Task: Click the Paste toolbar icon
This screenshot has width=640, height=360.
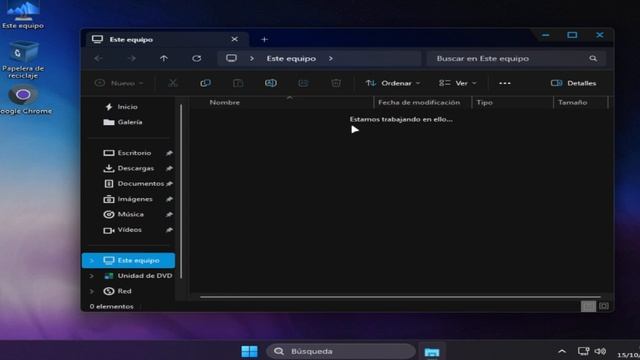Action: [238, 83]
